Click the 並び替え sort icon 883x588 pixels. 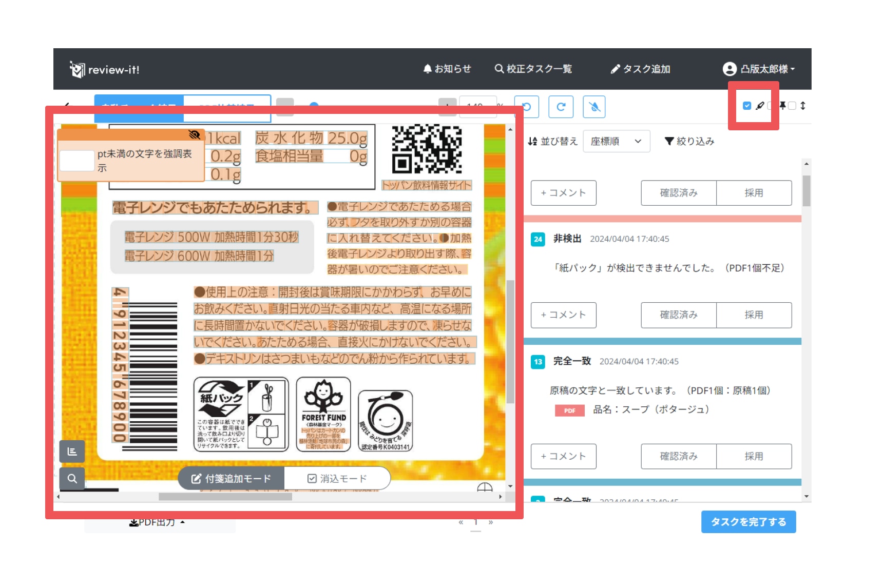[x=533, y=141]
